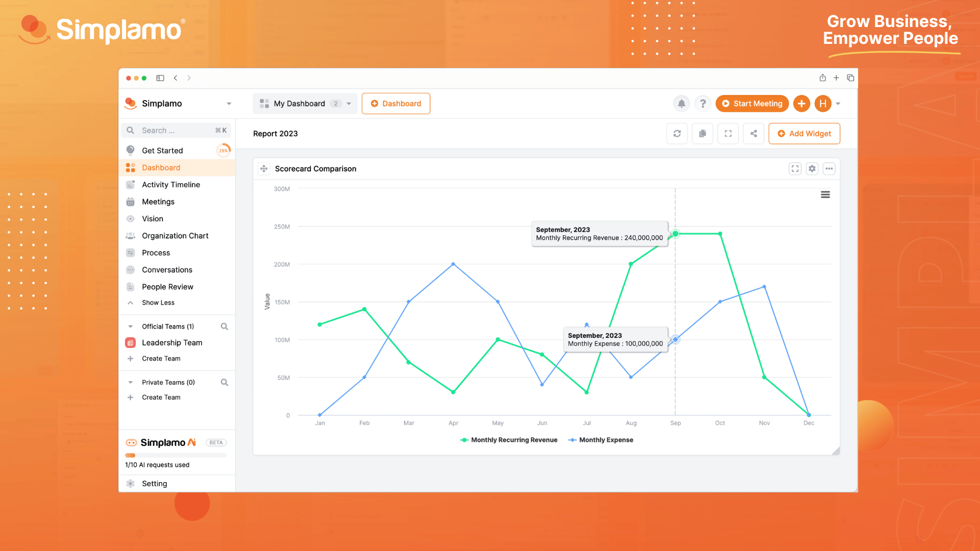This screenshot has height=551, width=980.
Task: Click the Simplamo workspace dropdown arrow
Action: [228, 104]
